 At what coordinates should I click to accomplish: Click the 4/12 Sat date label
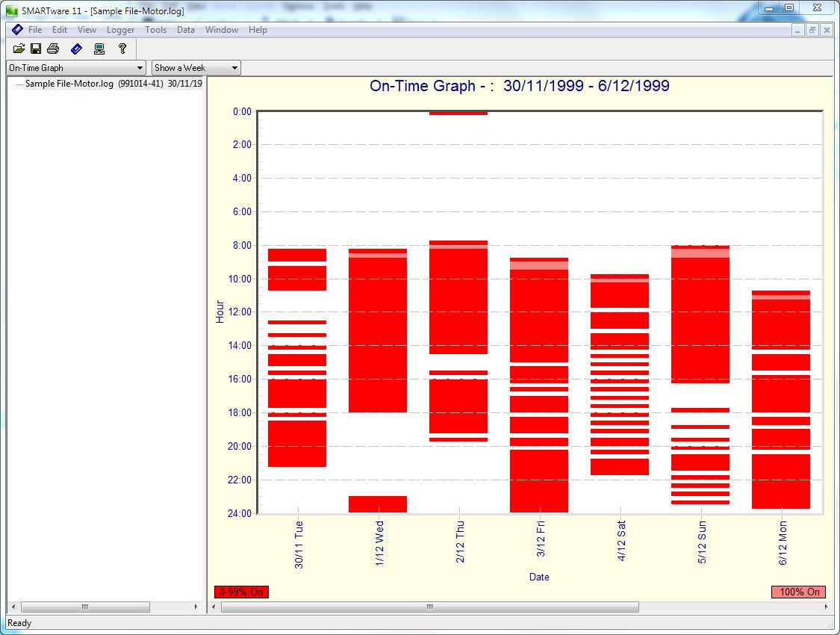(621, 541)
